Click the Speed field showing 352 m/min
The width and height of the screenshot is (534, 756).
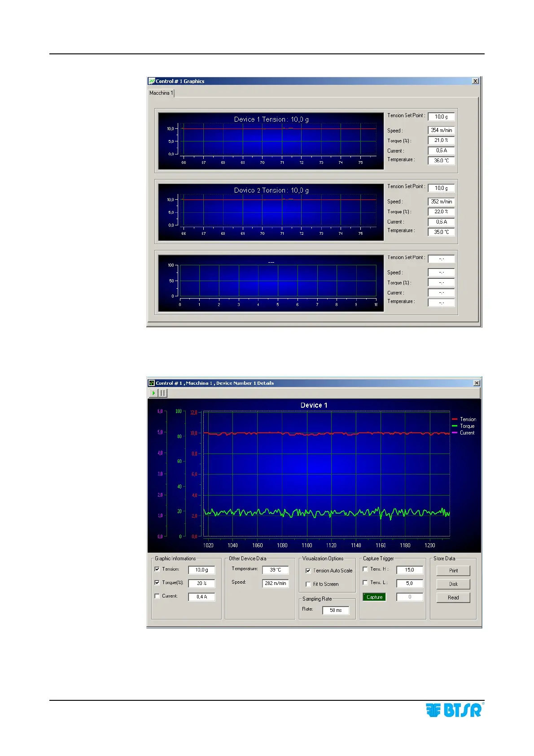(441, 202)
